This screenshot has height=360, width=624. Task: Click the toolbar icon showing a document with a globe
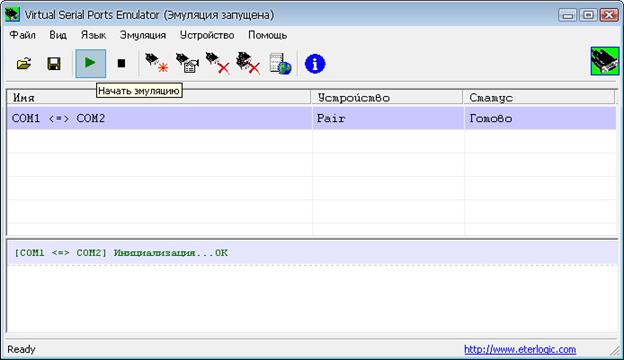[x=280, y=64]
